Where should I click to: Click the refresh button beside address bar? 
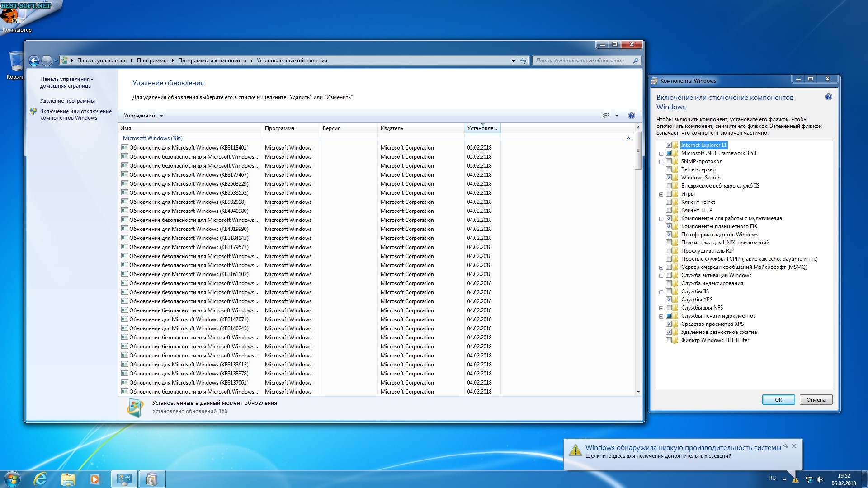[524, 61]
